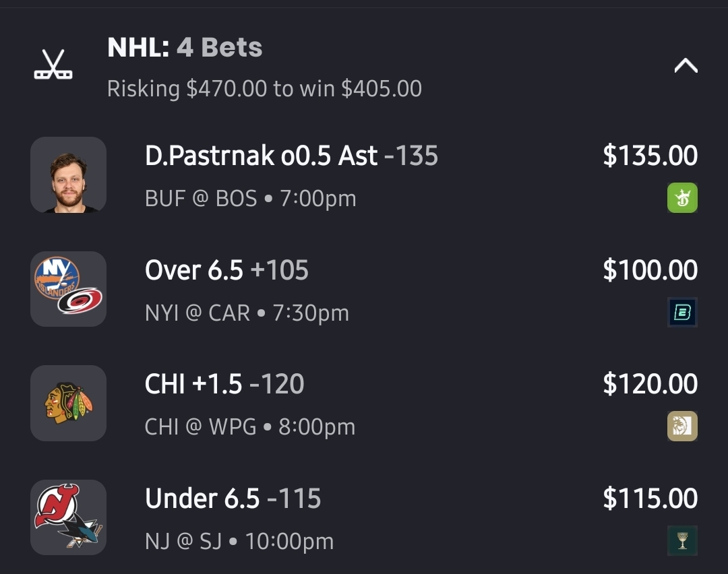728x574 pixels.
Task: Click the 'NHL: 4 Bets' header title
Action: (x=185, y=47)
